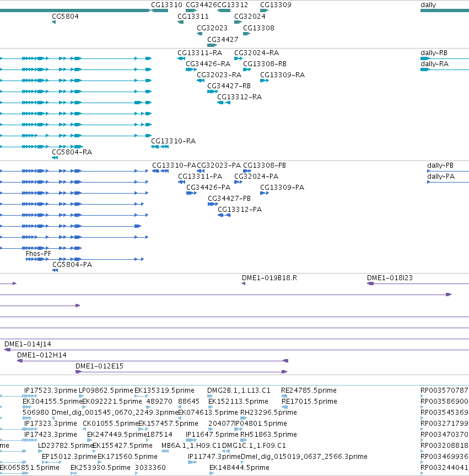Select the CG5804 gene feature

coord(53,22)
